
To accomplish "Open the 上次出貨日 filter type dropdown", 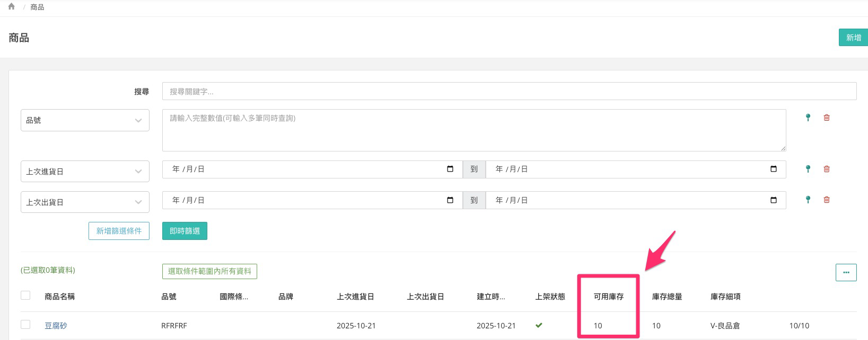I will [x=85, y=202].
